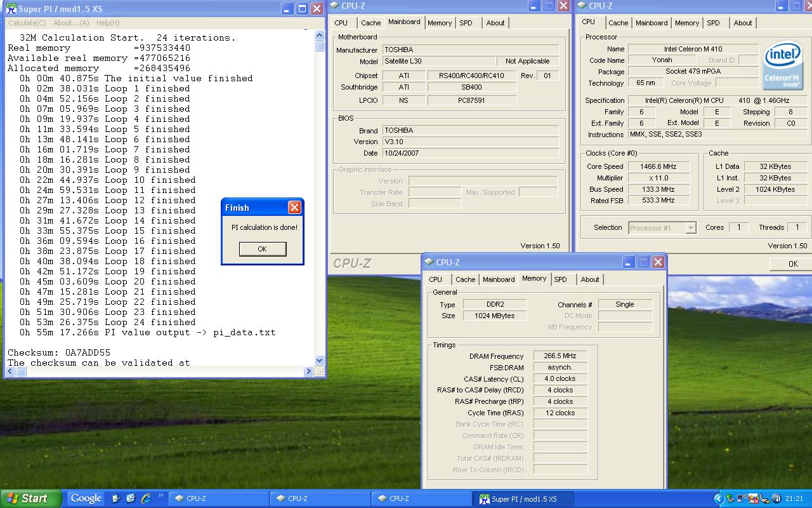Activate first CPU-Z taskbar button
This screenshot has height=508, width=812.
[219, 498]
